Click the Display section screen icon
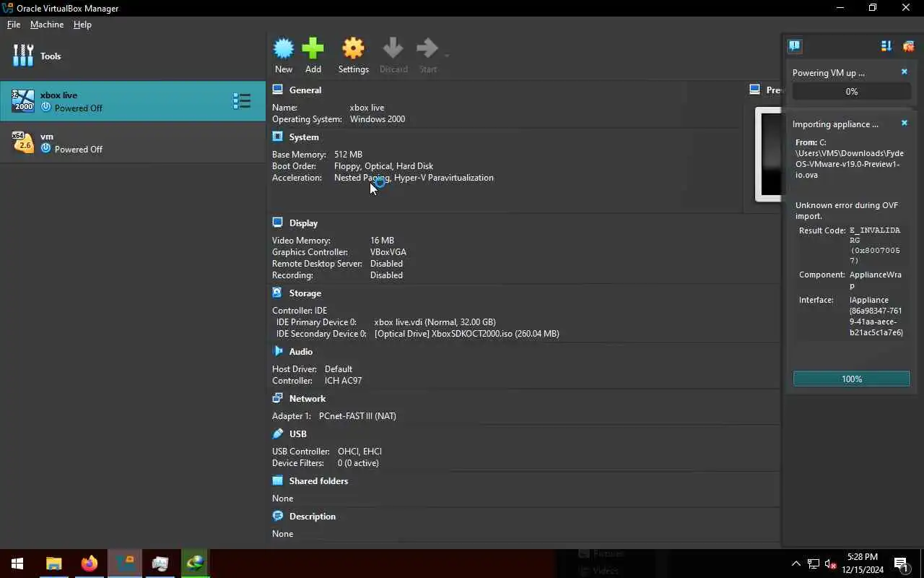The image size is (924, 578). (x=278, y=223)
